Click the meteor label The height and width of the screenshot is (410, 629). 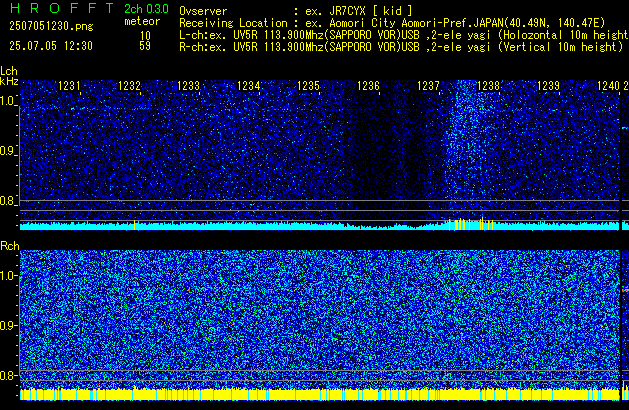coord(142,21)
